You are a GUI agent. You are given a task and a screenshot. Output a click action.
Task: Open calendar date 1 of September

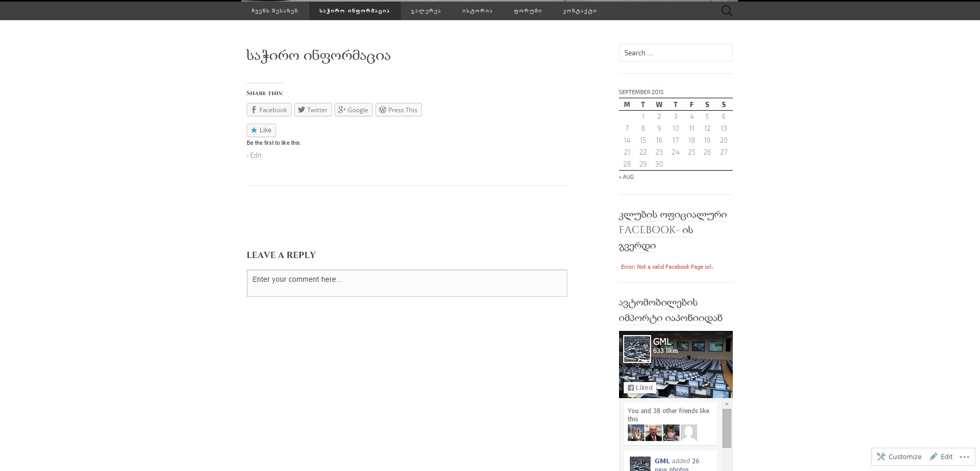click(x=643, y=117)
